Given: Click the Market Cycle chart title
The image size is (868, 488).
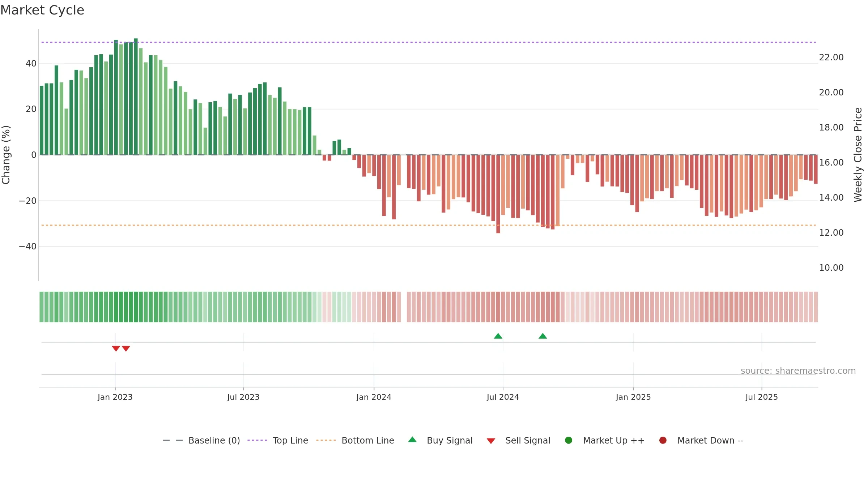Looking at the screenshot, I should tap(42, 10).
